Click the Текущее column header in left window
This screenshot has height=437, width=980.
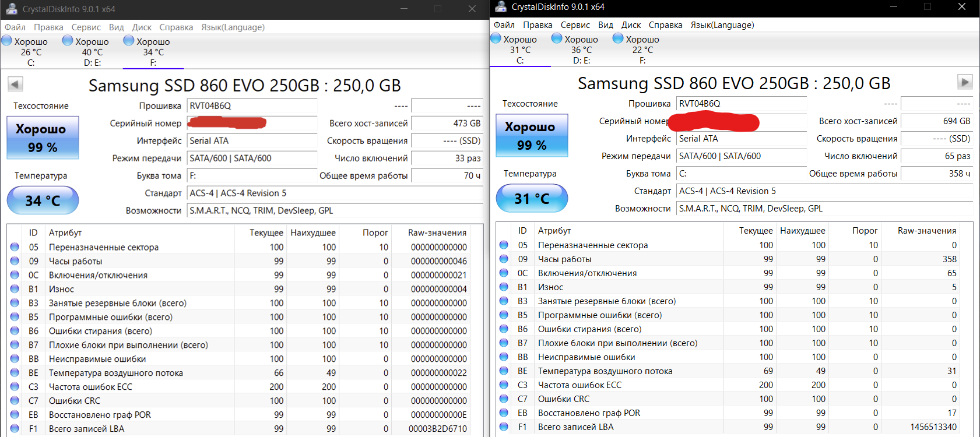tap(266, 232)
